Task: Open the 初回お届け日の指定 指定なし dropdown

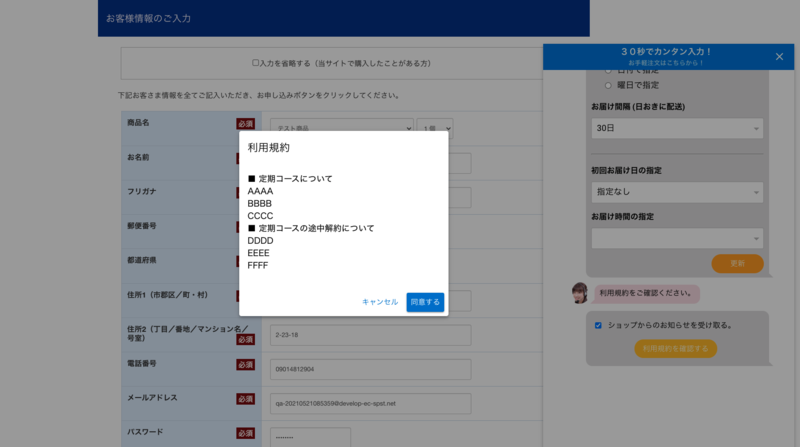Action: pyautogui.click(x=677, y=192)
